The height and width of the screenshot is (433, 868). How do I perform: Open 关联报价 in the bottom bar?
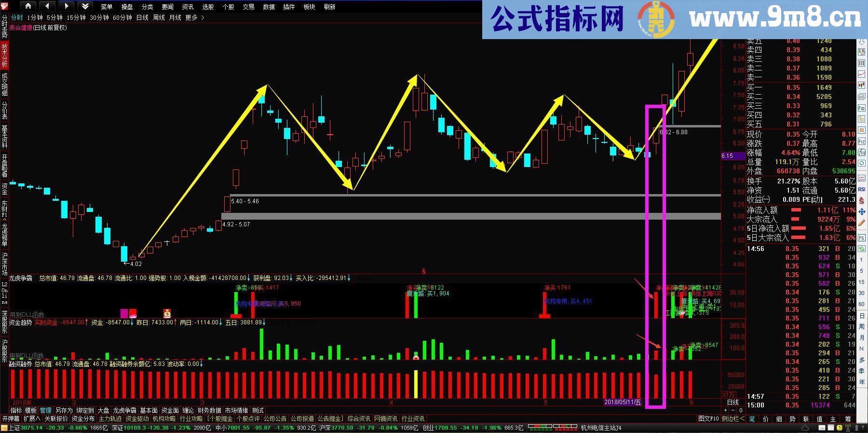(56, 419)
